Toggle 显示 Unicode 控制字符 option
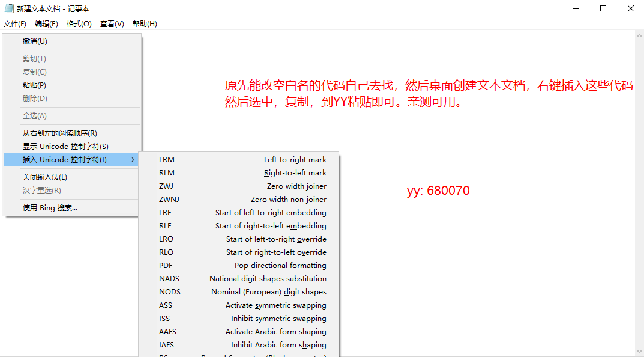This screenshot has width=644, height=357. (60, 146)
